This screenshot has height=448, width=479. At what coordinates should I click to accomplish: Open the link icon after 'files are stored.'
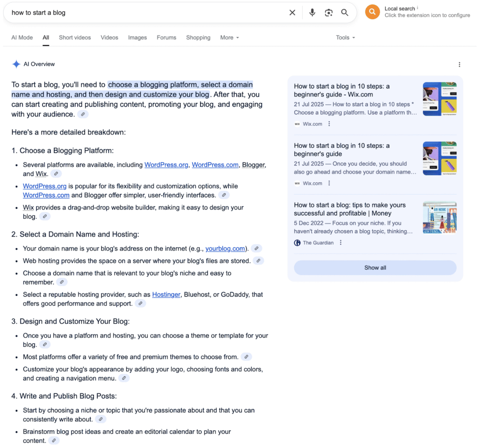(x=258, y=261)
